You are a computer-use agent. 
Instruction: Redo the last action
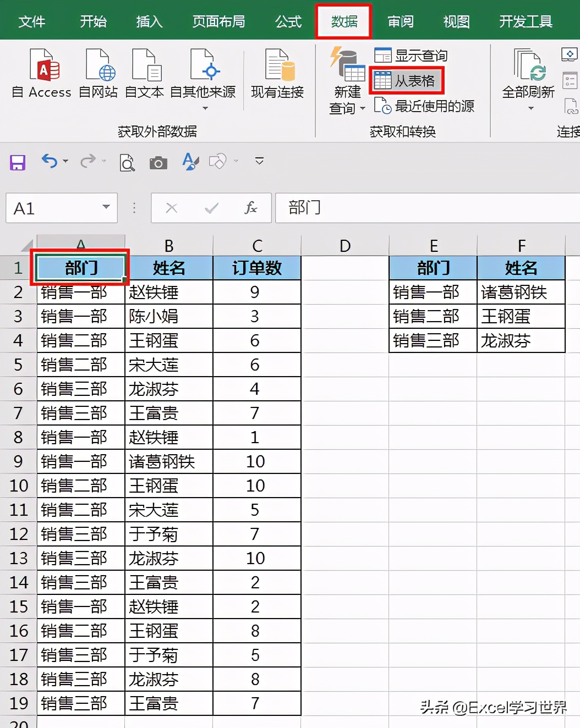(x=87, y=161)
